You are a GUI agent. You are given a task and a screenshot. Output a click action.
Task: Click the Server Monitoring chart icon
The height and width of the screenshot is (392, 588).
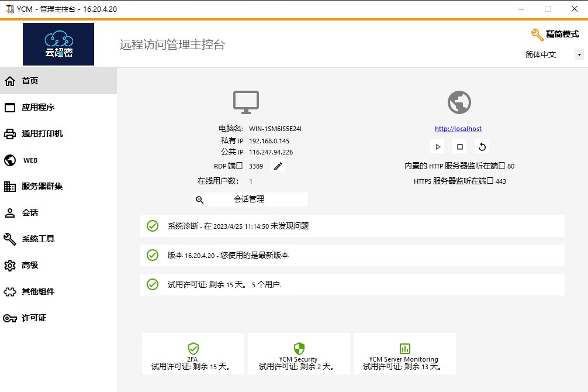click(x=405, y=349)
